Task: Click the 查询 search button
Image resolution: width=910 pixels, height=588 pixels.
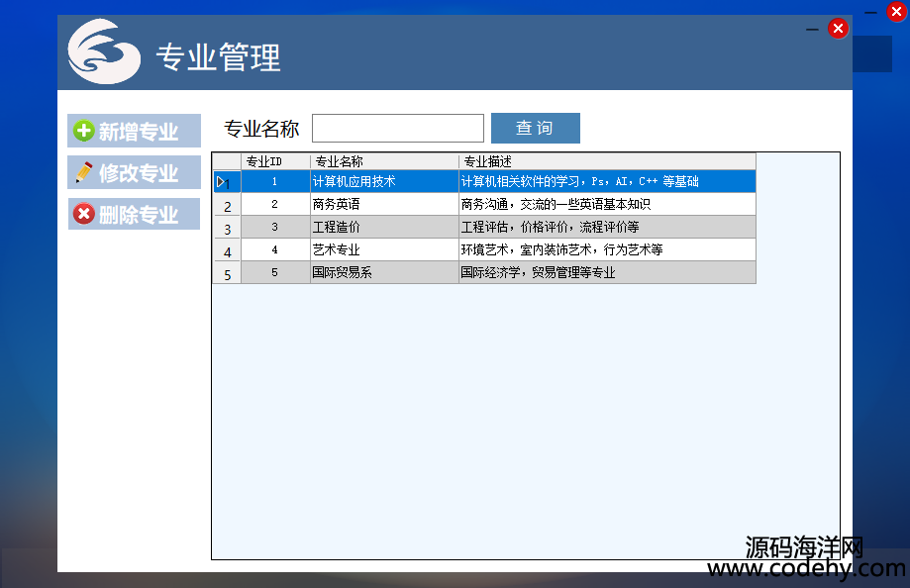Action: click(x=535, y=129)
